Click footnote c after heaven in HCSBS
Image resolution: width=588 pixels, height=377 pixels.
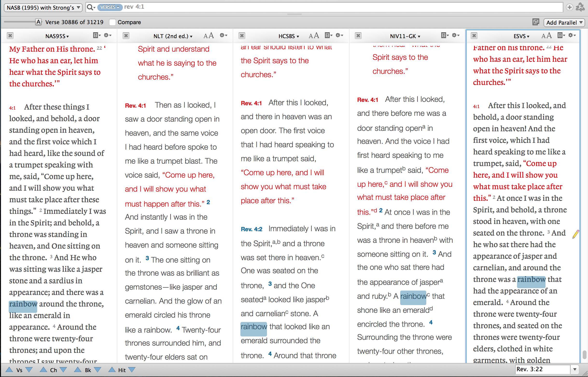pos(323,256)
